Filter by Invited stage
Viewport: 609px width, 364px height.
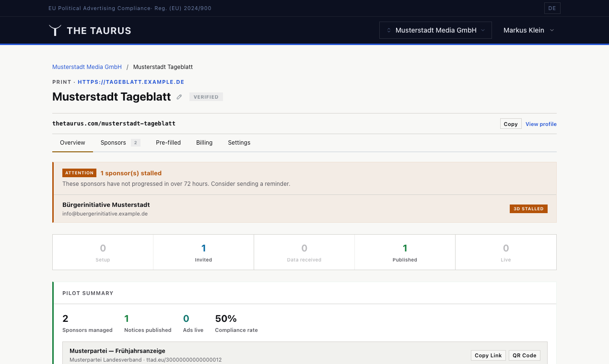tap(203, 252)
